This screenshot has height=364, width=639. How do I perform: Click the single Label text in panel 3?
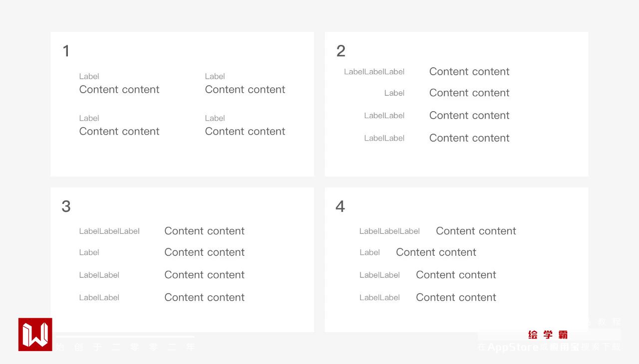89,252
